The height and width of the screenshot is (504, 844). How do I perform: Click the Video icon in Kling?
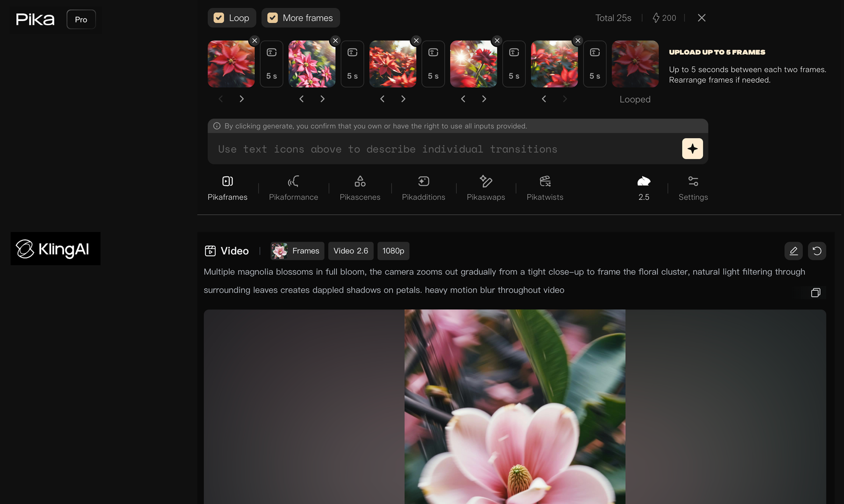tap(210, 251)
